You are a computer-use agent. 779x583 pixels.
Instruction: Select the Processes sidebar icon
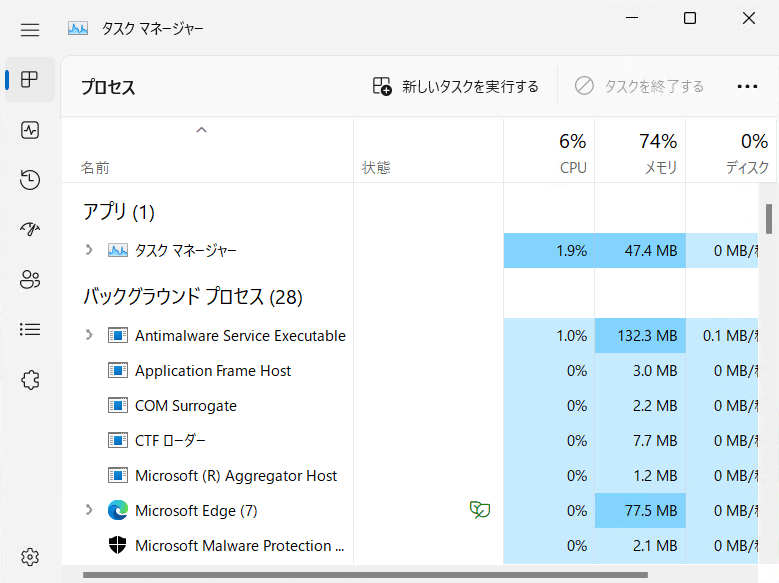30,80
